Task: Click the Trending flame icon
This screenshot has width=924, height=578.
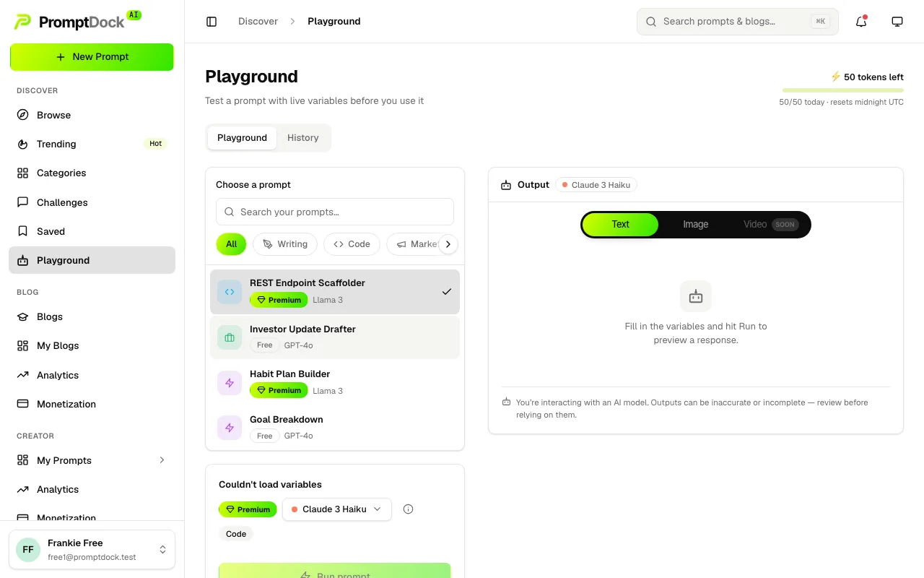Action: [23, 144]
